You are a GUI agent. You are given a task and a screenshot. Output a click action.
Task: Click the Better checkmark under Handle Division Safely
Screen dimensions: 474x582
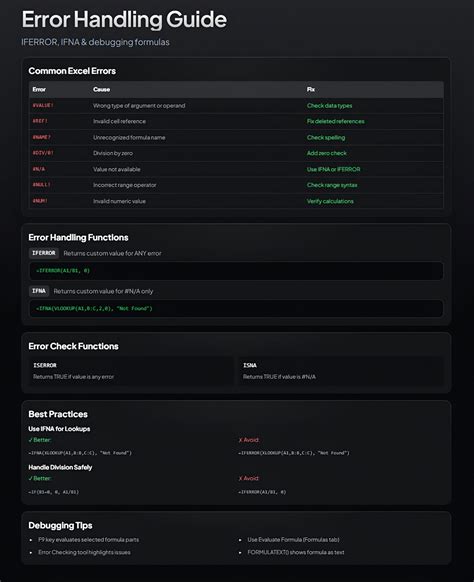pos(40,478)
